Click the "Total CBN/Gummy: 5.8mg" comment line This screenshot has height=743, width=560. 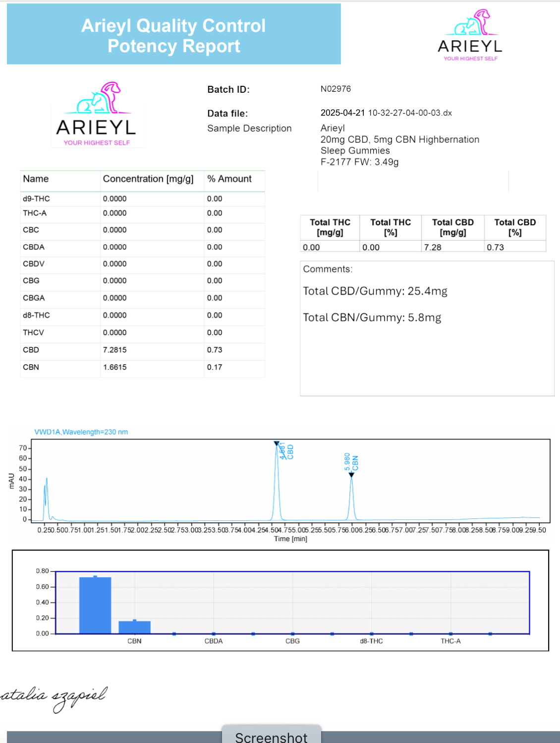coord(372,318)
